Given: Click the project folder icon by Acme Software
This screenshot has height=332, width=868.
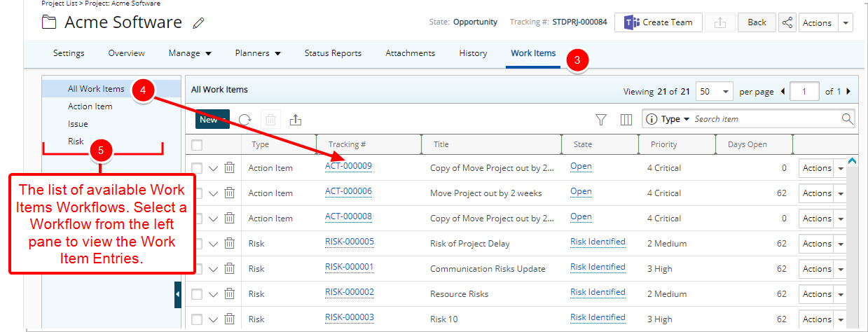Looking at the screenshot, I should [49, 22].
